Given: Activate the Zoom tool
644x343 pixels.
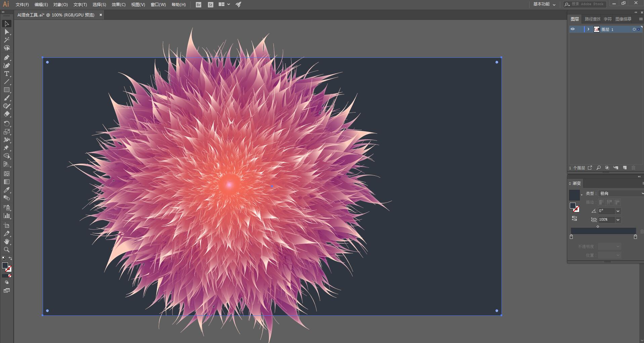Looking at the screenshot, I should (x=7, y=250).
